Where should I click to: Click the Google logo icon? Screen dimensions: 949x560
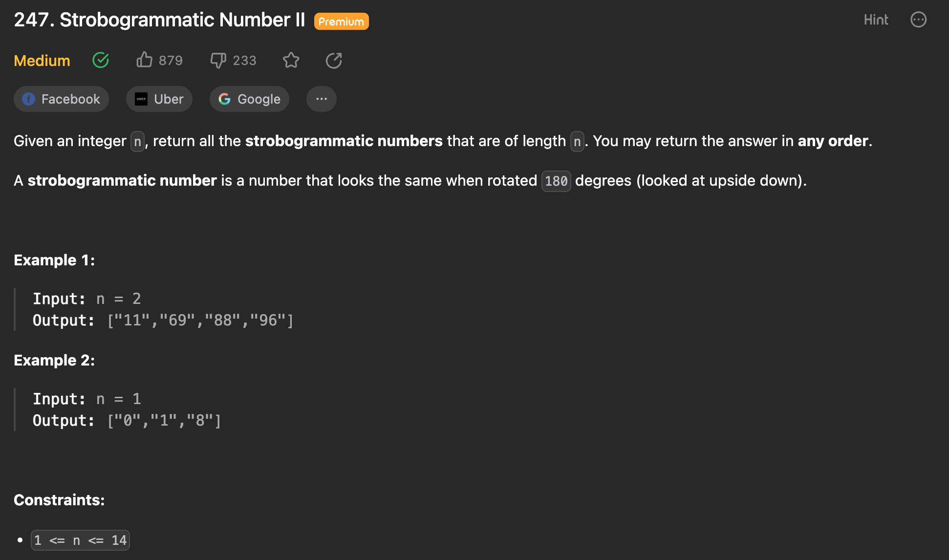[224, 99]
